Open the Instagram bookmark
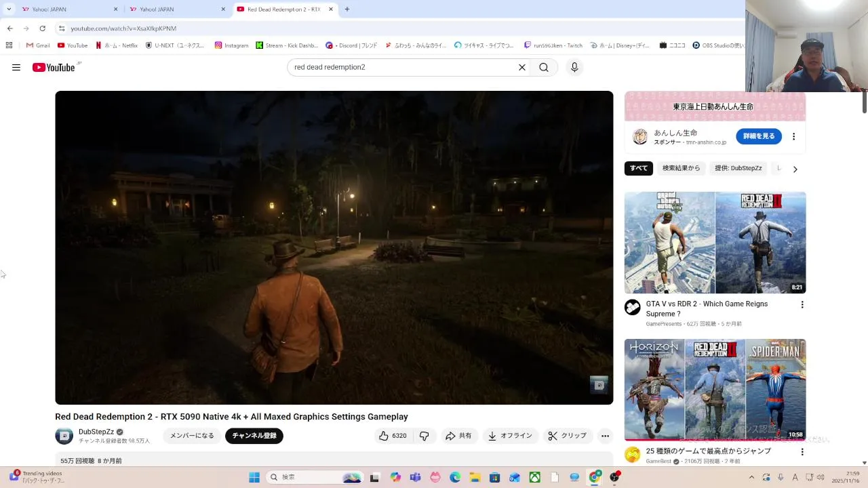 coord(231,45)
